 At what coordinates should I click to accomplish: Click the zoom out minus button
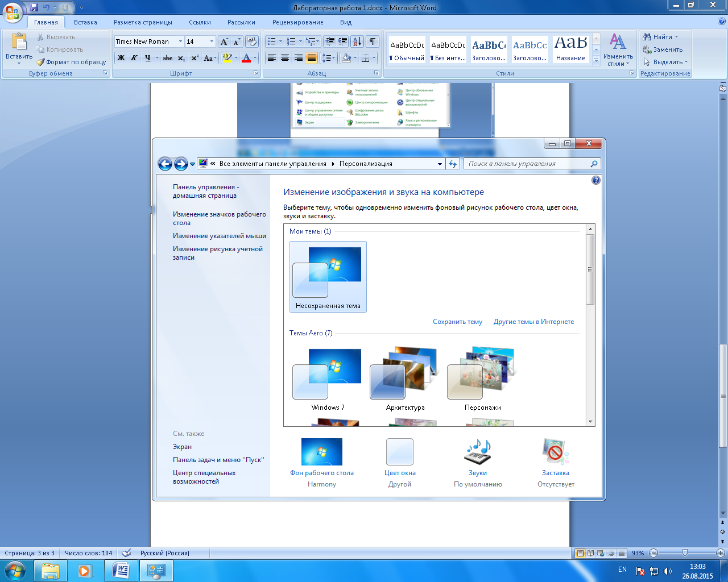[x=653, y=553]
